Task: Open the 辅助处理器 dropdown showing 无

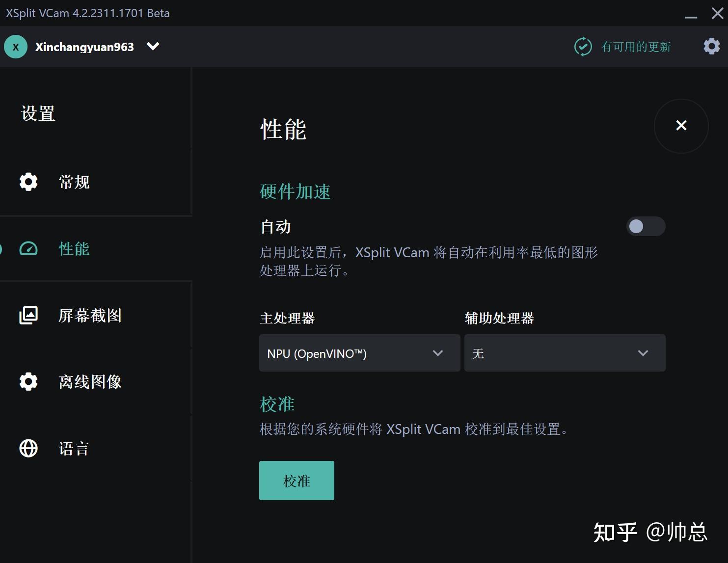Action: click(x=565, y=353)
